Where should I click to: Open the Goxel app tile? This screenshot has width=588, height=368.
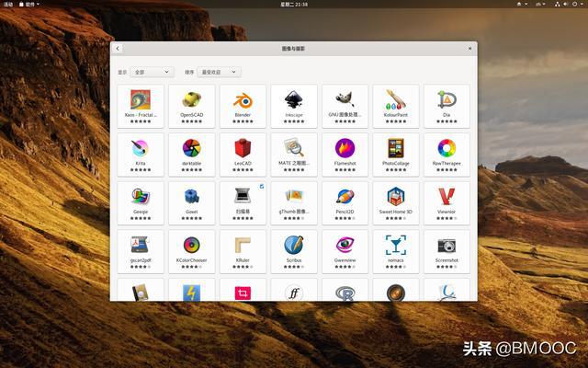click(192, 203)
